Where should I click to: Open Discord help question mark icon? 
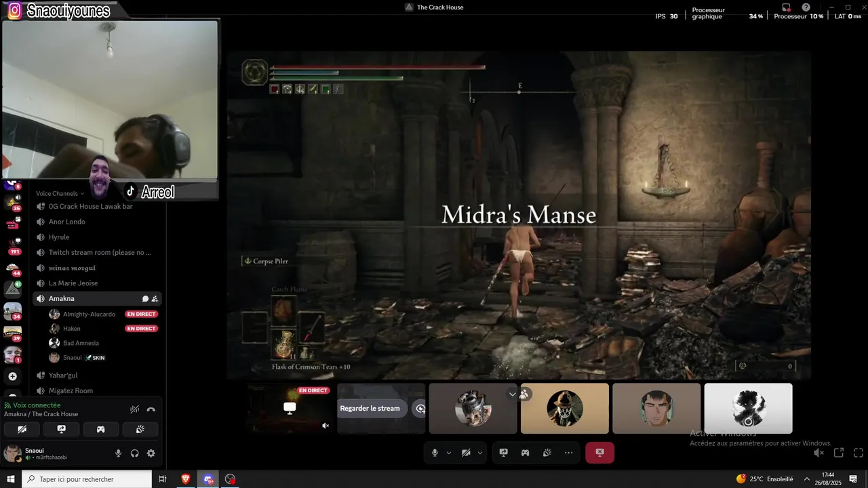pos(806,7)
